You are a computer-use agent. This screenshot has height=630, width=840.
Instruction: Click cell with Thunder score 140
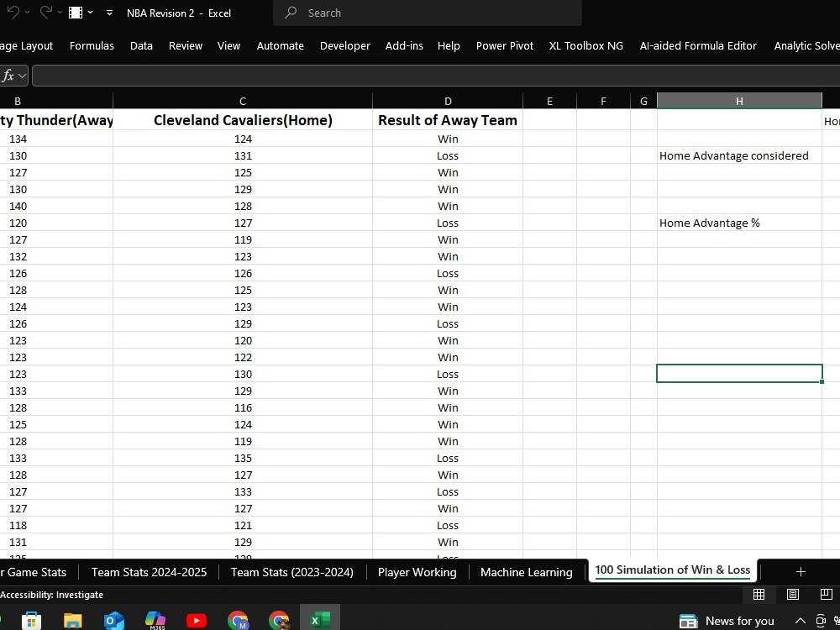tap(56, 207)
